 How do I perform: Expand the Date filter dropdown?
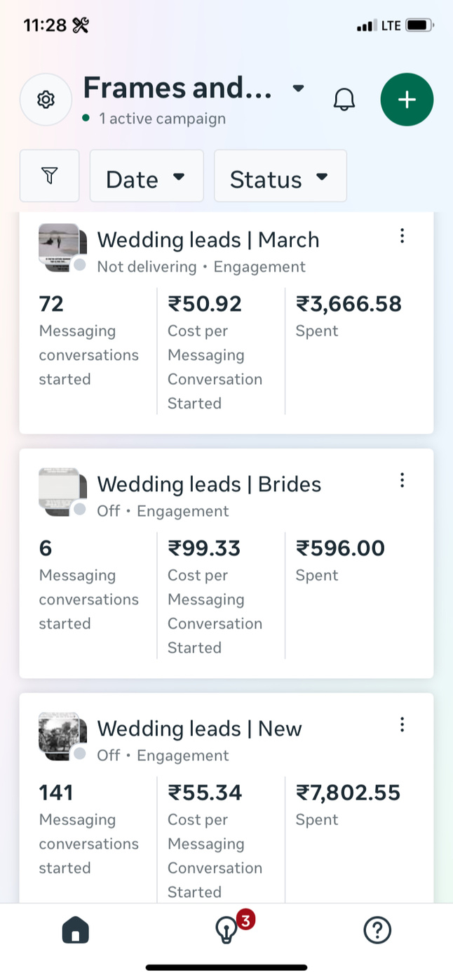click(146, 176)
